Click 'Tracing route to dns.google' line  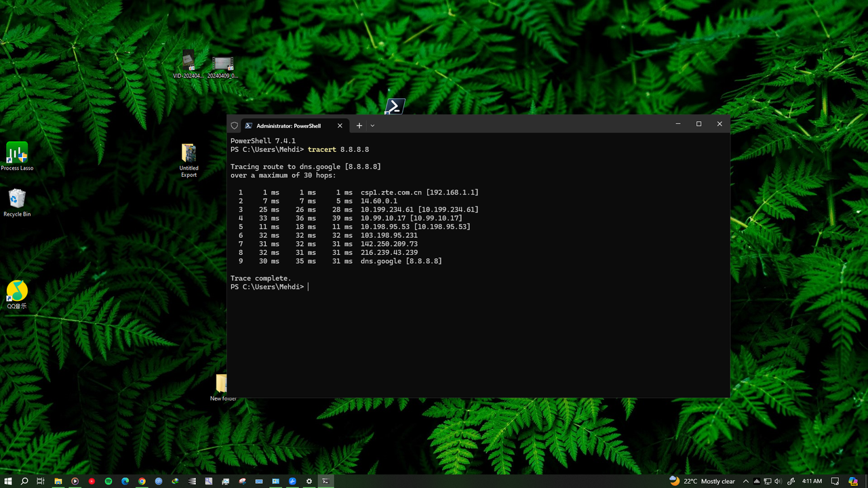coord(306,167)
